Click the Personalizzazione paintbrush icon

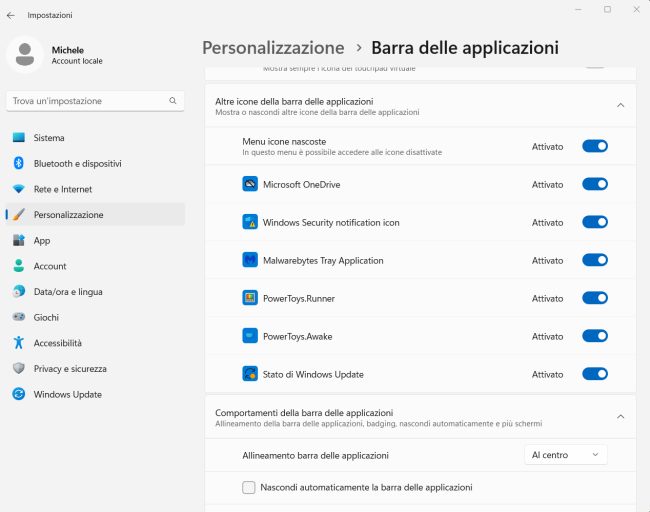pos(19,214)
